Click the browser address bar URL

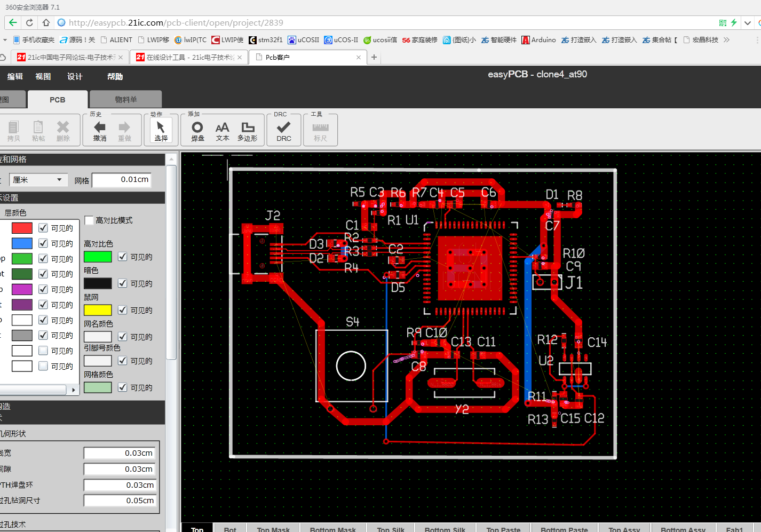pyautogui.click(x=176, y=22)
